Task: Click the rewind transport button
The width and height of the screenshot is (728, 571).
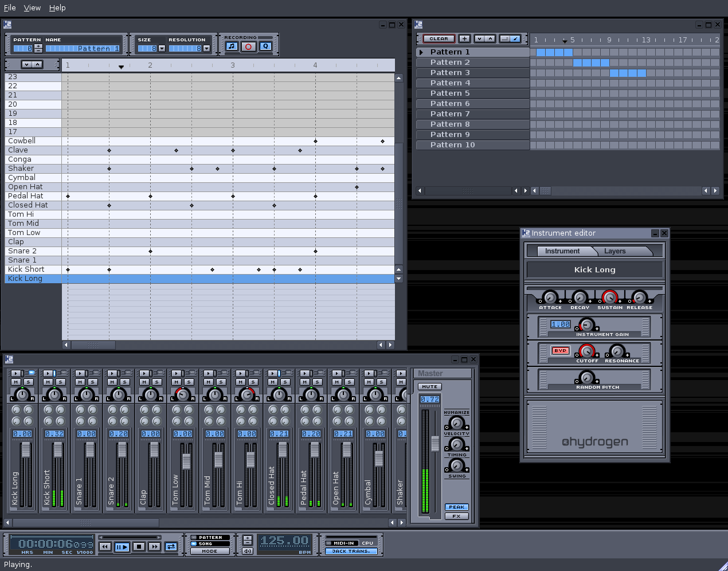Action: click(105, 547)
